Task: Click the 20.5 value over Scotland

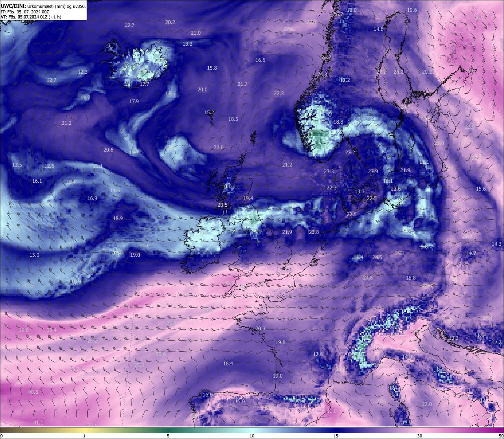Action: (x=222, y=205)
